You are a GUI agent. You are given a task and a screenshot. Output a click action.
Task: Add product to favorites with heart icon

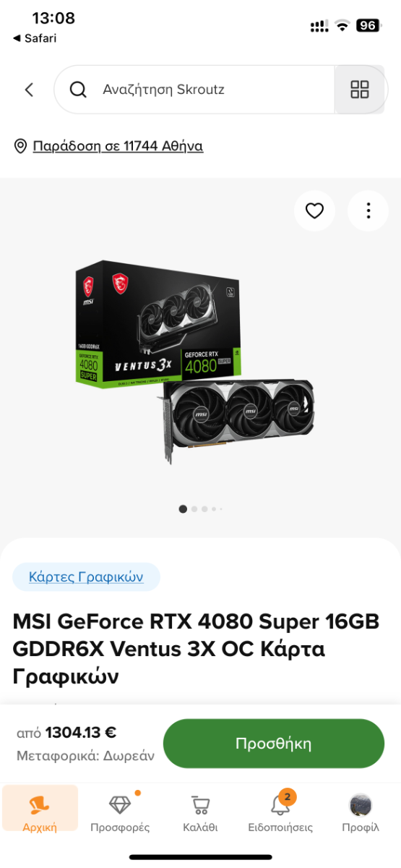[314, 210]
